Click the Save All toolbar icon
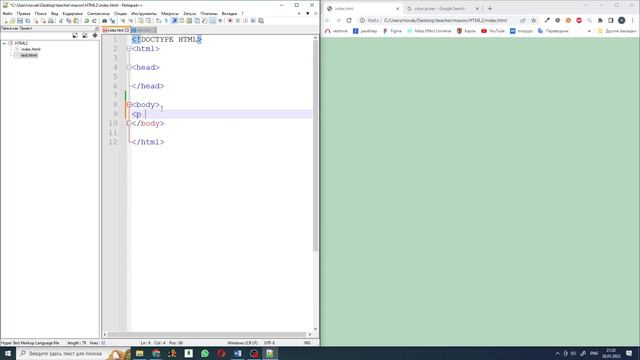The image size is (640, 360). click(x=28, y=20)
